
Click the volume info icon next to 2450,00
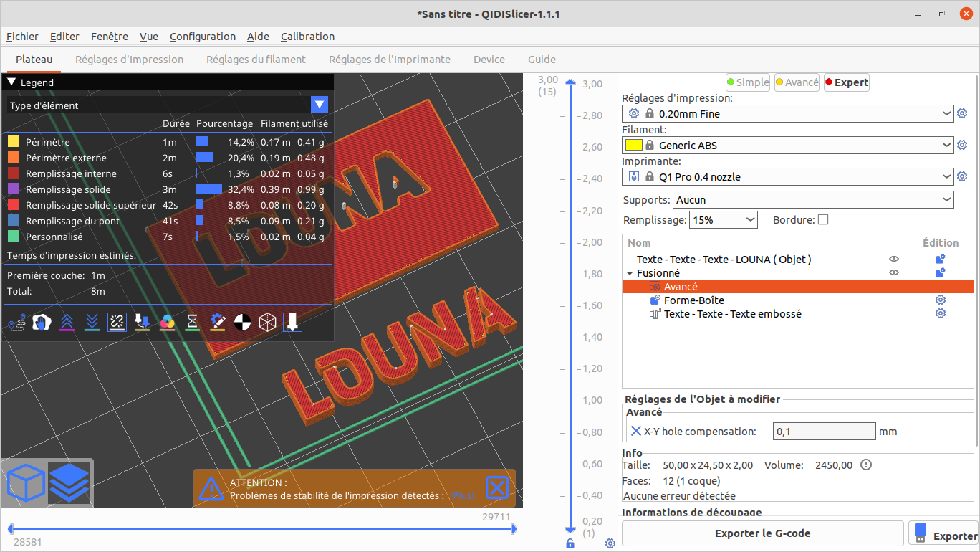[x=866, y=465]
